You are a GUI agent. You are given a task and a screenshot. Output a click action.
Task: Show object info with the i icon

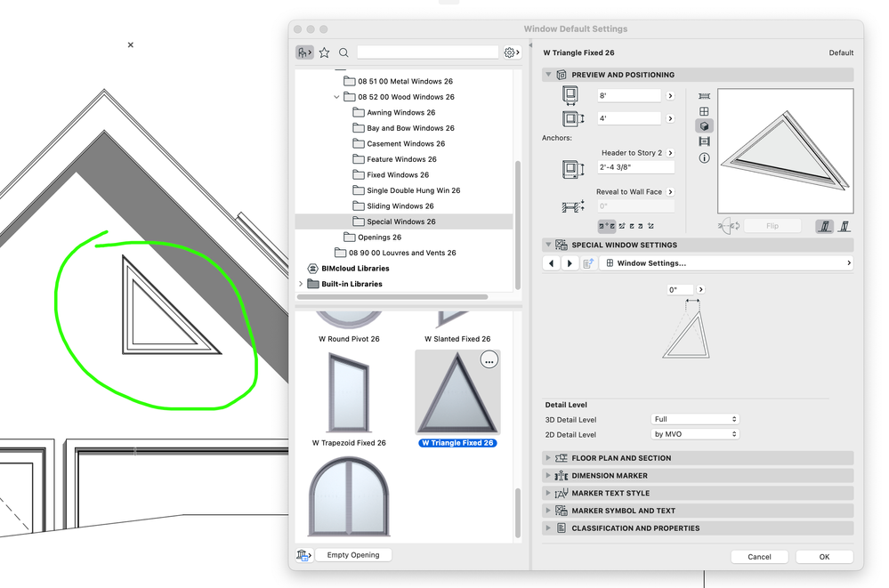pyautogui.click(x=704, y=158)
